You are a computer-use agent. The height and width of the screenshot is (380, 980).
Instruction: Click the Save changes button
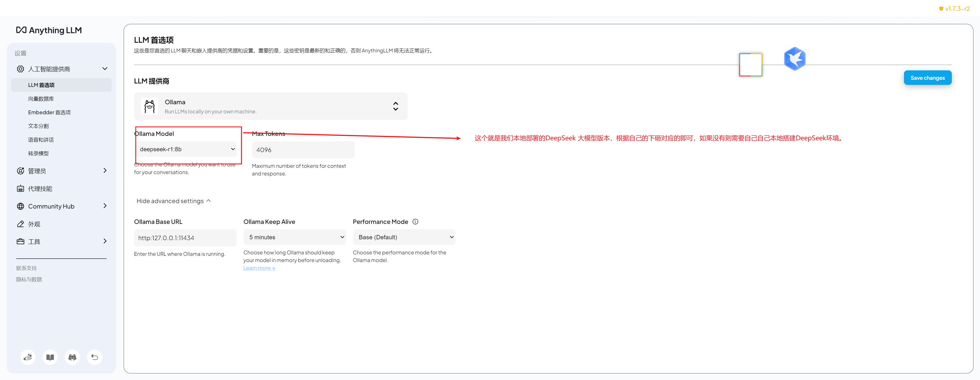tap(927, 78)
